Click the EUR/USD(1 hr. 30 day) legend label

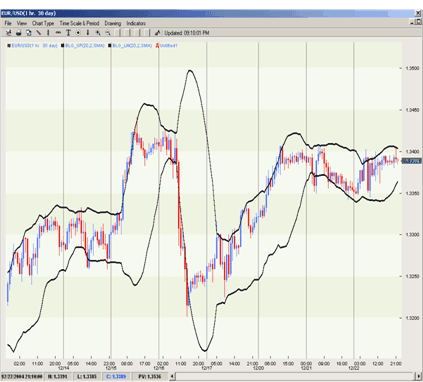[x=35, y=46]
